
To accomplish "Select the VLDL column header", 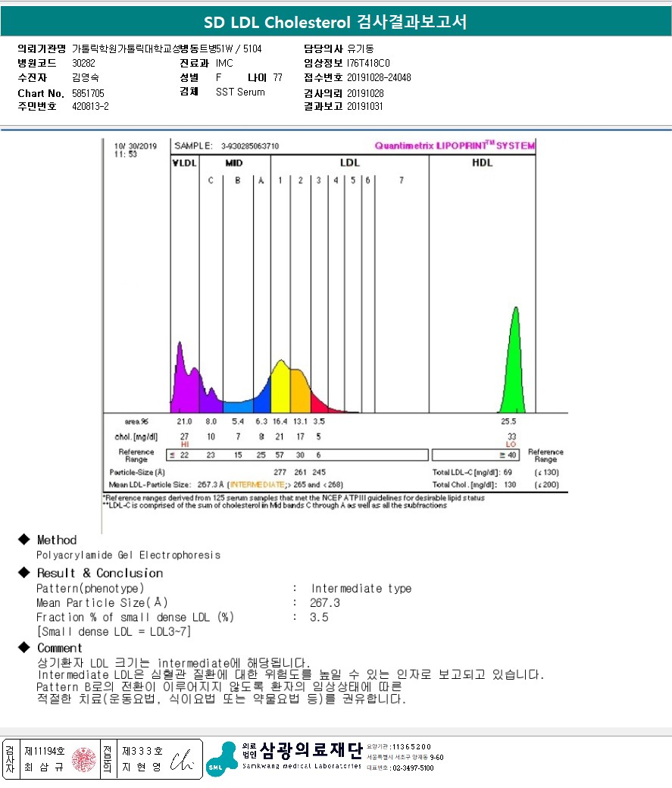I will pyautogui.click(x=184, y=163).
